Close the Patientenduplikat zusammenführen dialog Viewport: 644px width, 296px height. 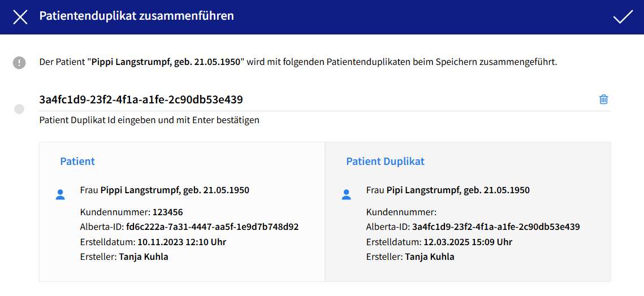coord(20,17)
